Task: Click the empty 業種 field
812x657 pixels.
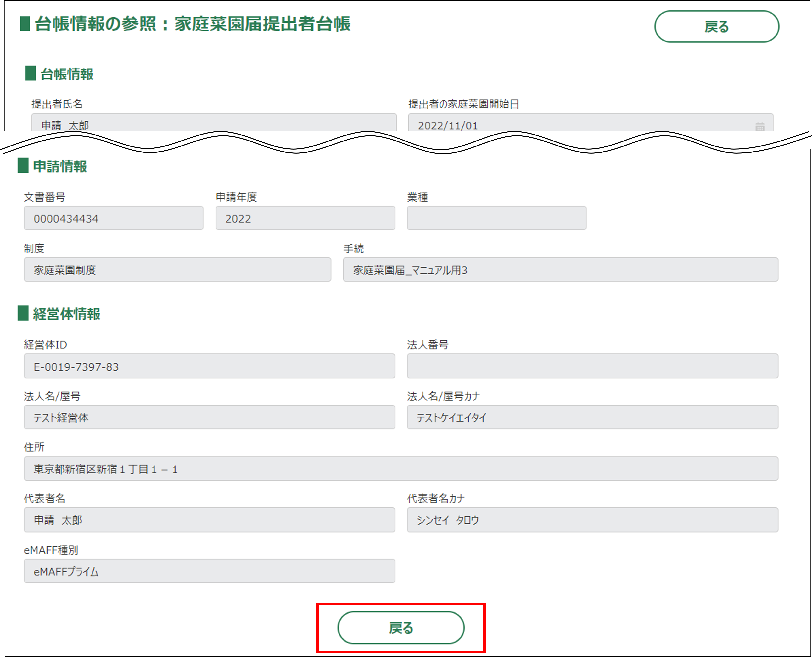Action: click(496, 218)
